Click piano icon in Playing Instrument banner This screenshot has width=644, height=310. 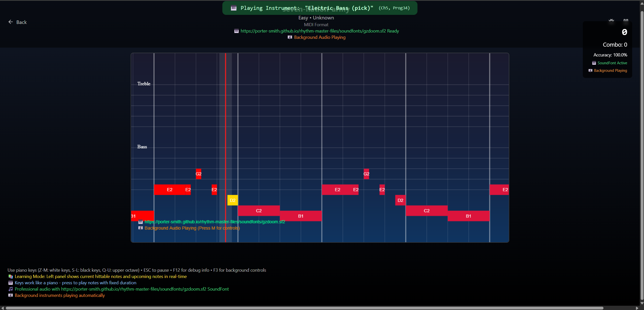pos(234,8)
